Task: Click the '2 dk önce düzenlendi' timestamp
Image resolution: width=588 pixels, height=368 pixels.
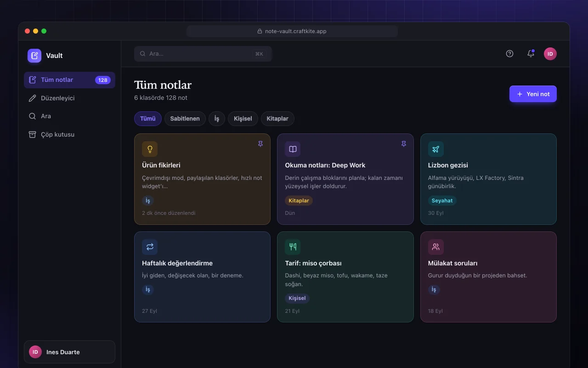Action: coord(169,213)
